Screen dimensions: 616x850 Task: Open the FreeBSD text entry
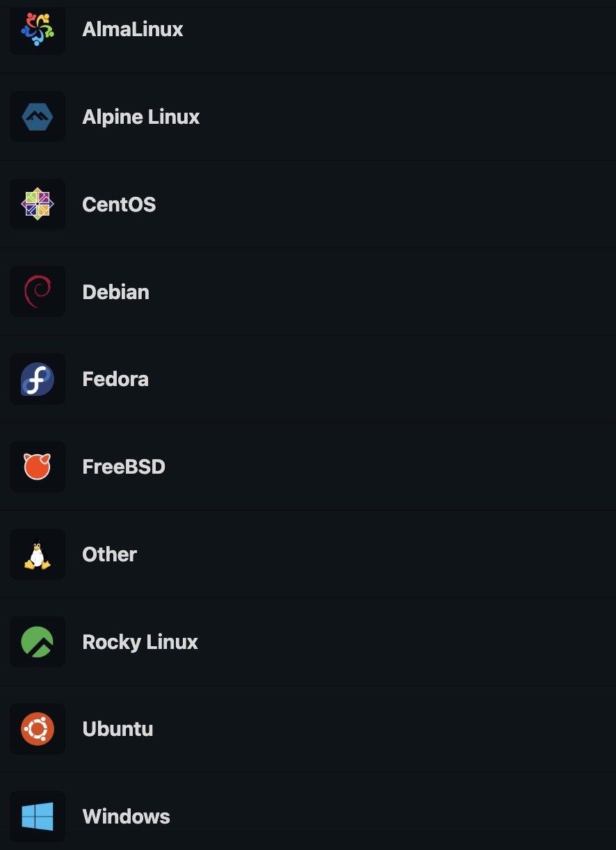click(124, 467)
